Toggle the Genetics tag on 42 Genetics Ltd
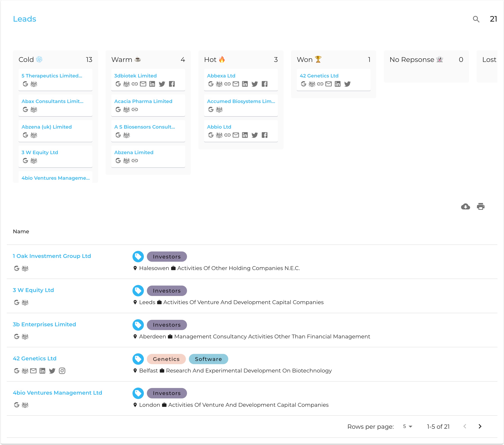Viewport: 504px width, 445px height. pyautogui.click(x=166, y=359)
